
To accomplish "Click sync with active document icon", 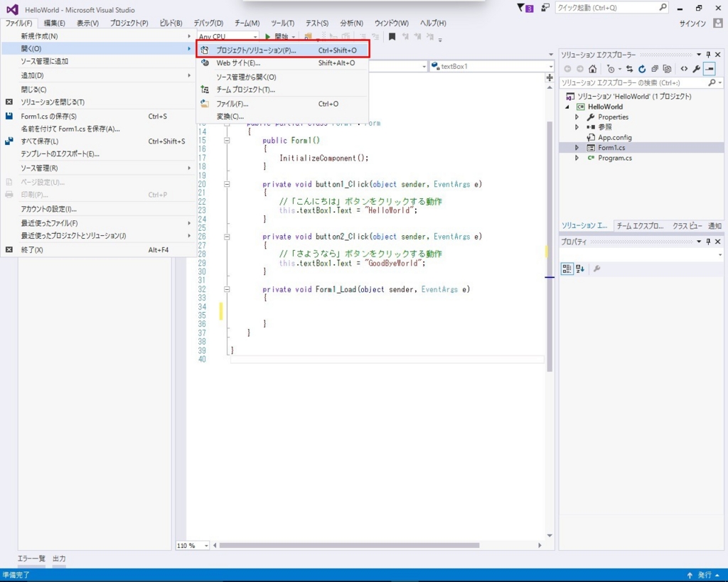I will point(630,69).
